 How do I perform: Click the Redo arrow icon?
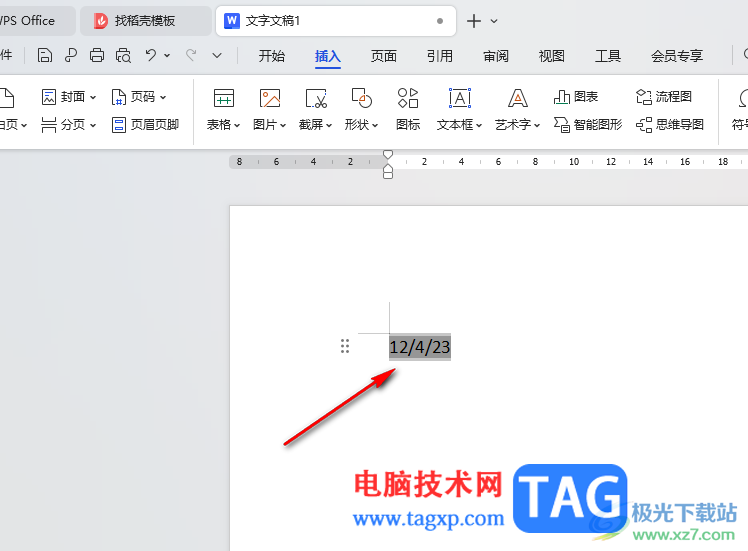[x=191, y=55]
